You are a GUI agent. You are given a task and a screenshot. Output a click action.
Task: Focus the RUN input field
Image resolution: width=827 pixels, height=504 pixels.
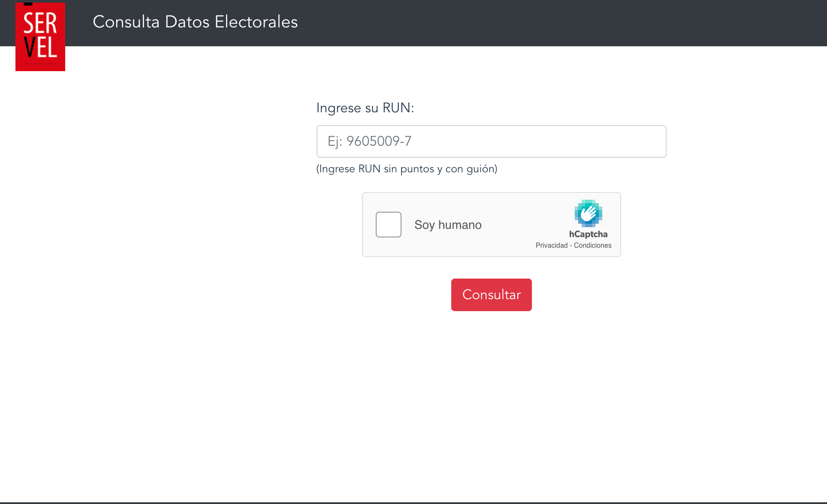pos(491,141)
